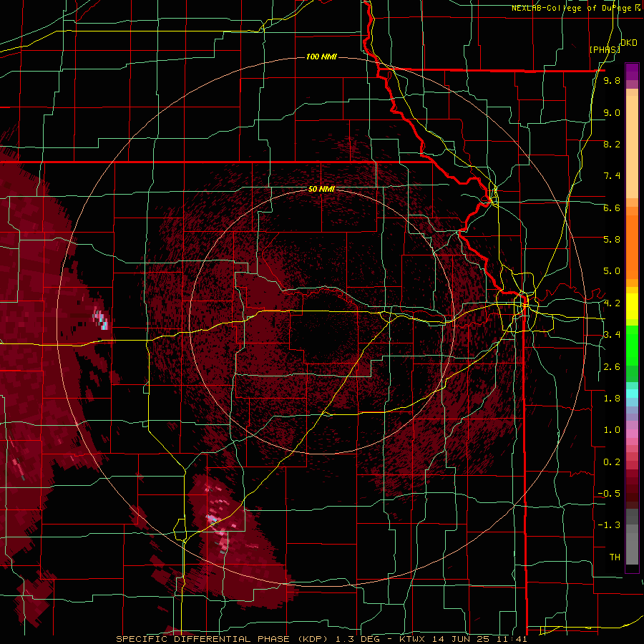Click the 5.8 scale value

612,240
